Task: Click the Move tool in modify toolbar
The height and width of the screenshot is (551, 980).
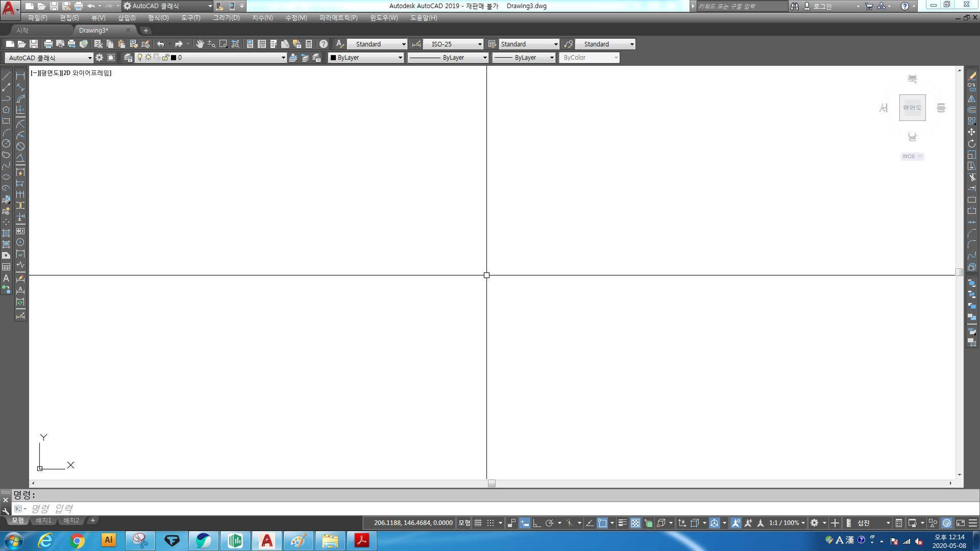Action: click(972, 132)
